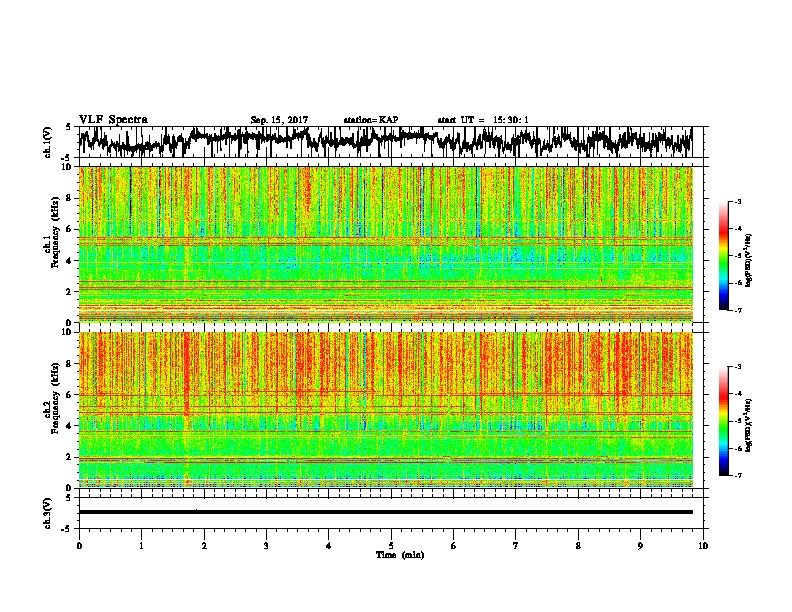
Task: Click the date "Sep. 15, 2017"
Action: coord(279,120)
